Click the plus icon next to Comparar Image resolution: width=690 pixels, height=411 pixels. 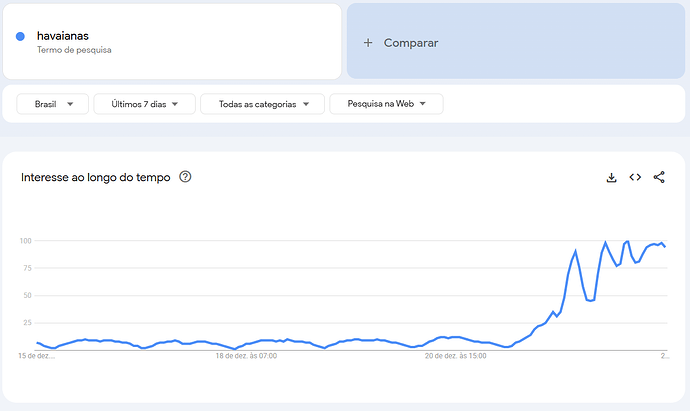click(368, 43)
